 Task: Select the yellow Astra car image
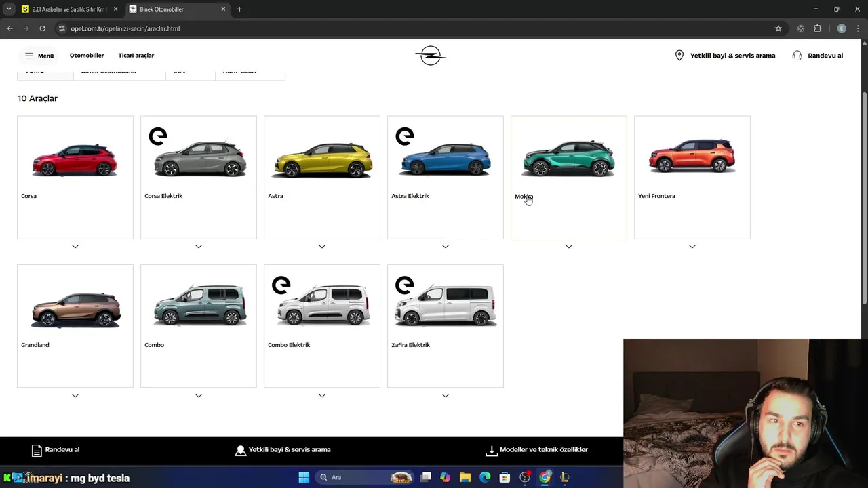pos(322,159)
